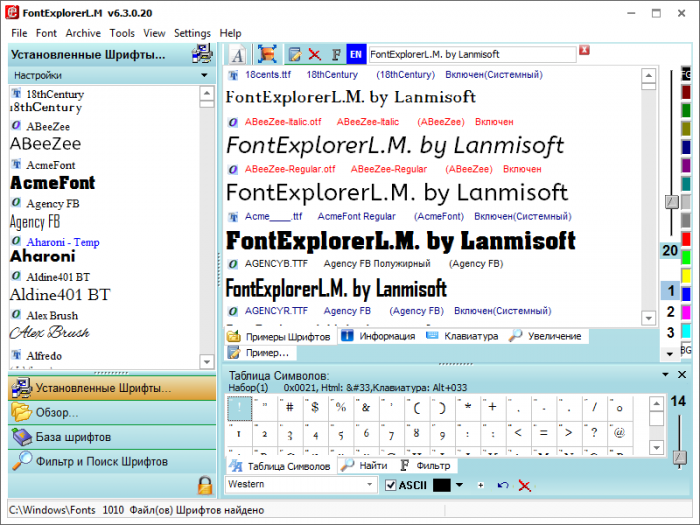The image size is (700, 525).
Task: Click the edit sample text notepad icon
Action: pyautogui.click(x=294, y=54)
